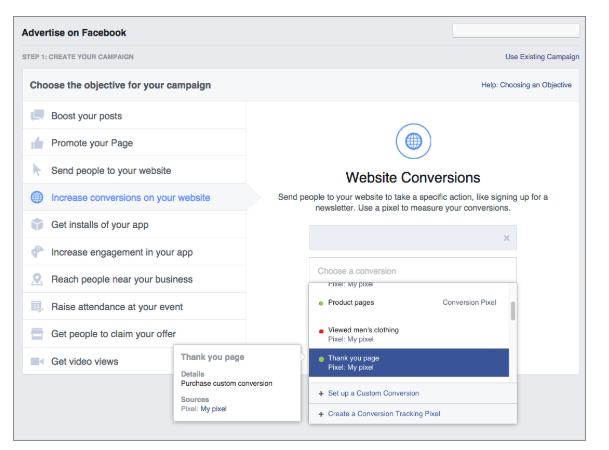Click the Advertise on Facebook title

click(74, 33)
